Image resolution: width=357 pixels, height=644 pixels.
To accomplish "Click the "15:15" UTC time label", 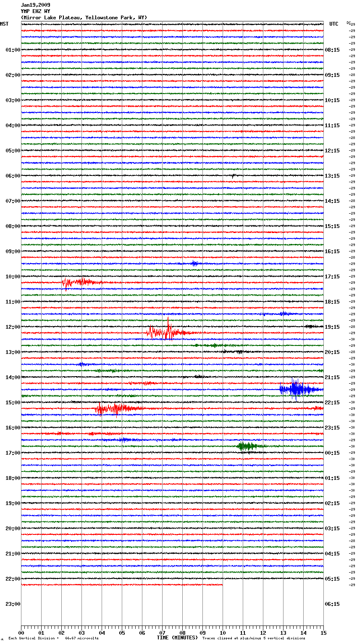I will tap(332, 226).
